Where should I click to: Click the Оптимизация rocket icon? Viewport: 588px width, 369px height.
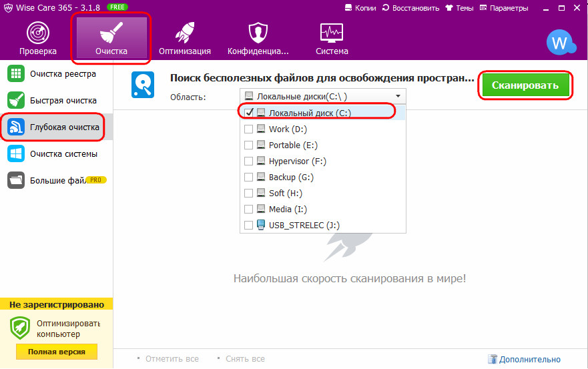[x=185, y=33]
